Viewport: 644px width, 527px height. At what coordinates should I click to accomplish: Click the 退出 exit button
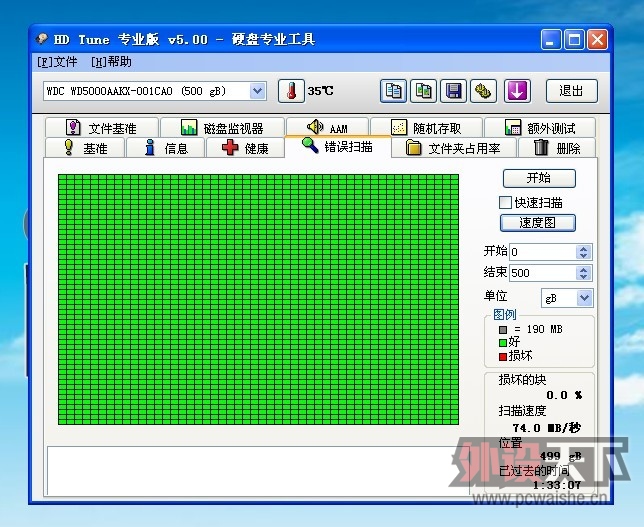pyautogui.click(x=571, y=91)
